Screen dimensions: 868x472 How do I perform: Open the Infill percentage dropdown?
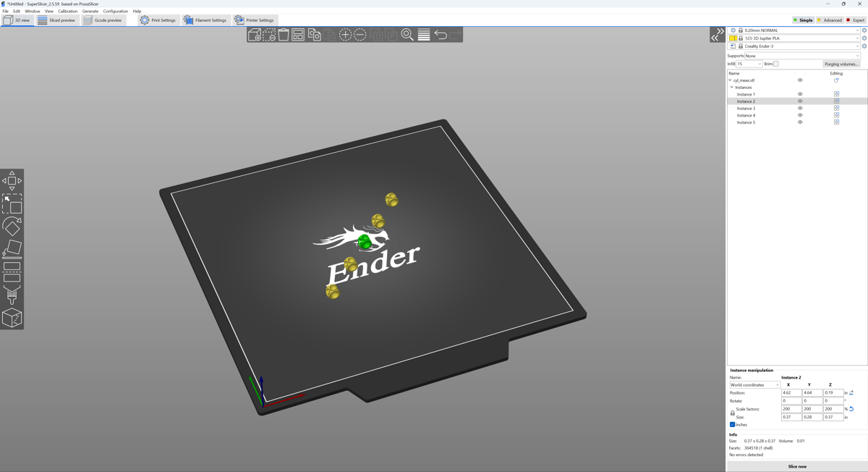click(x=749, y=64)
